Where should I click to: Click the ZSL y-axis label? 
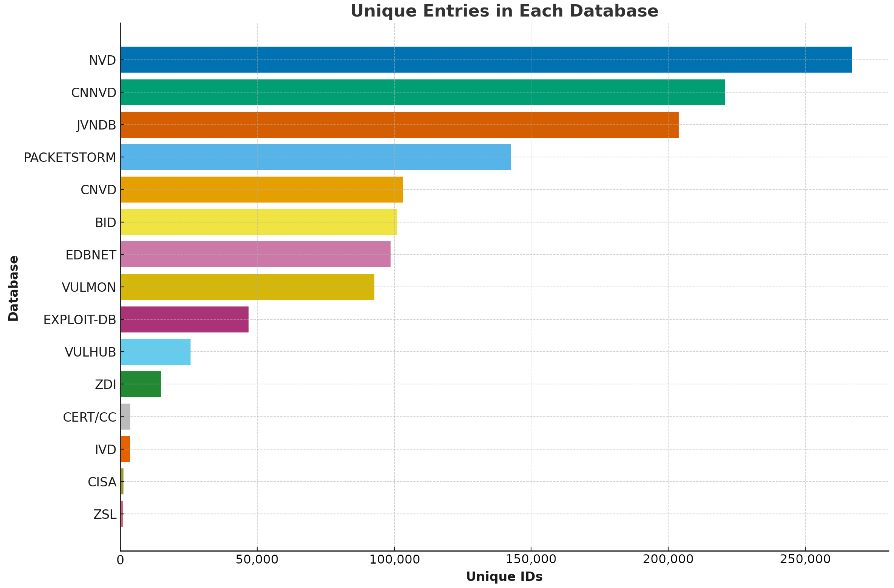pyautogui.click(x=105, y=514)
